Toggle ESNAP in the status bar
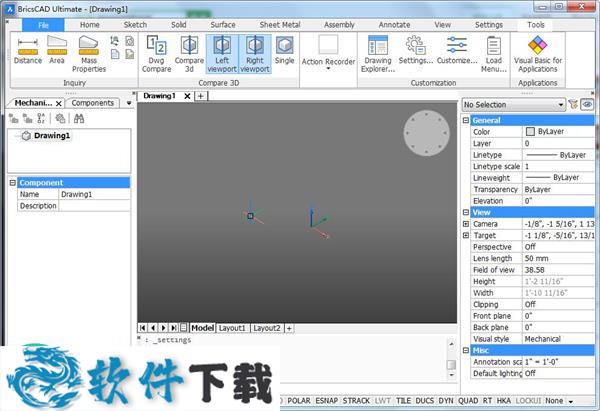The image size is (600, 411). pyautogui.click(x=326, y=401)
